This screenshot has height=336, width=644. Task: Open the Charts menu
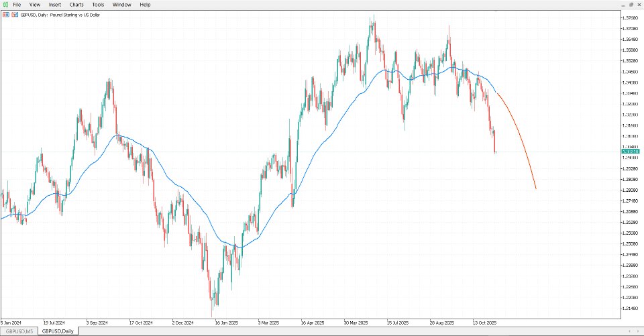click(76, 4)
